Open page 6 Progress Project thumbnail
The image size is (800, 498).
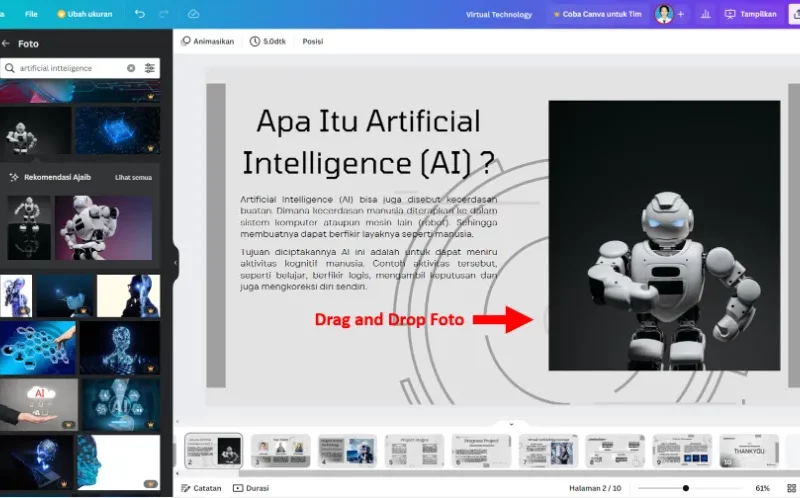tap(481, 451)
